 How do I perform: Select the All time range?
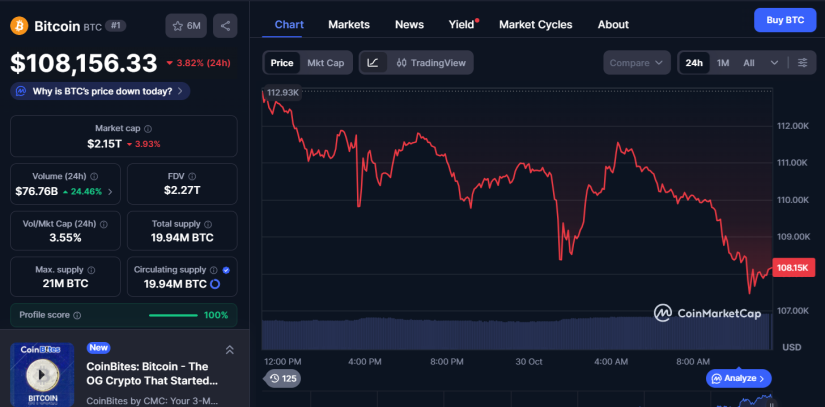coord(749,63)
